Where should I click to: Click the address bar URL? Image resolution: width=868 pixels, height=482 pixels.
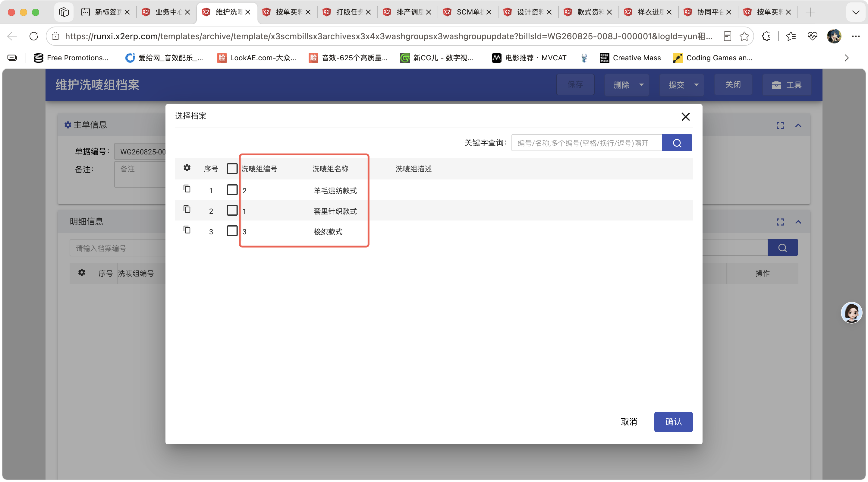(388, 36)
